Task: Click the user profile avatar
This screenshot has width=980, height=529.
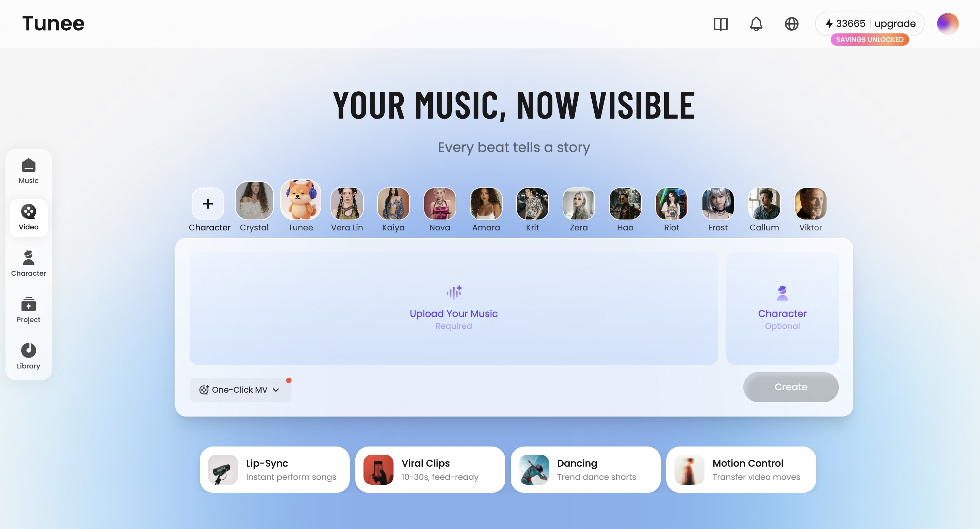Action: pyautogui.click(x=947, y=24)
